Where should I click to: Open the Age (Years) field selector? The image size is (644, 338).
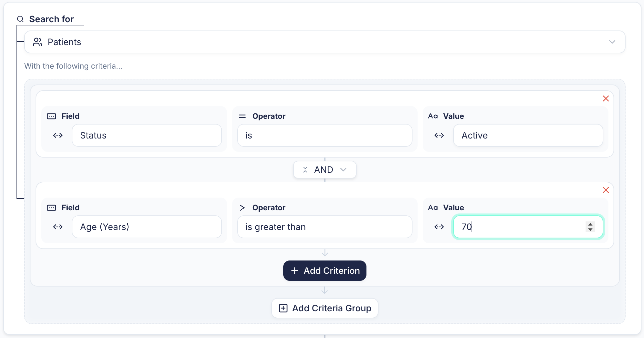(x=147, y=227)
